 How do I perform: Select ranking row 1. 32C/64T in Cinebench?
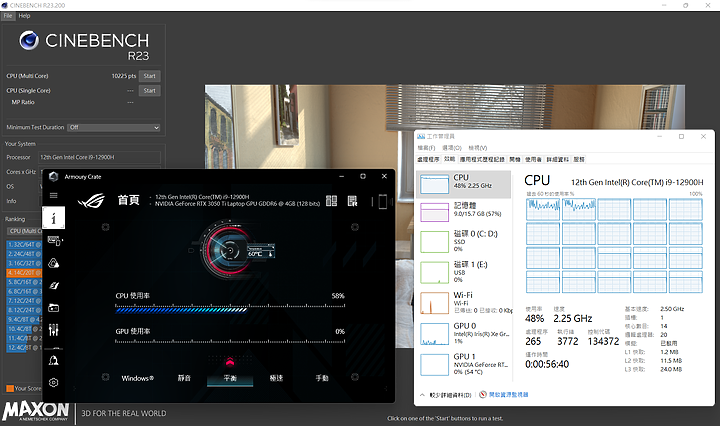[x=24, y=245]
